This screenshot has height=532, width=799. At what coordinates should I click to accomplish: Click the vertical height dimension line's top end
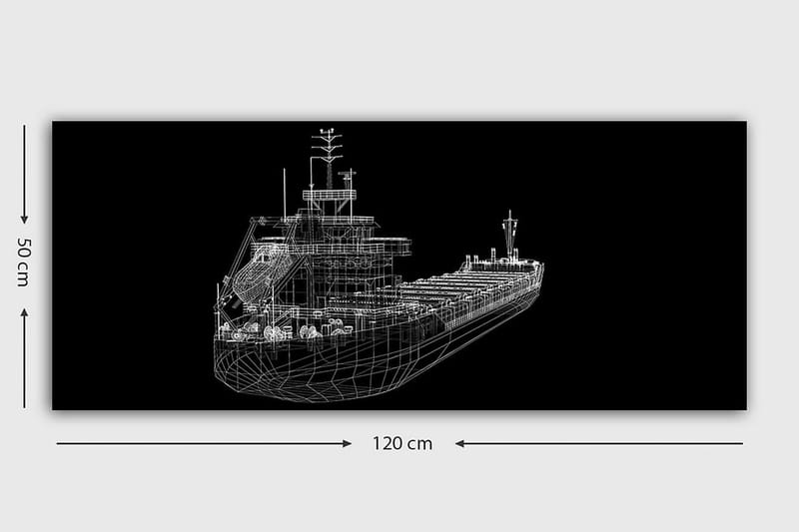pyautogui.click(x=24, y=127)
